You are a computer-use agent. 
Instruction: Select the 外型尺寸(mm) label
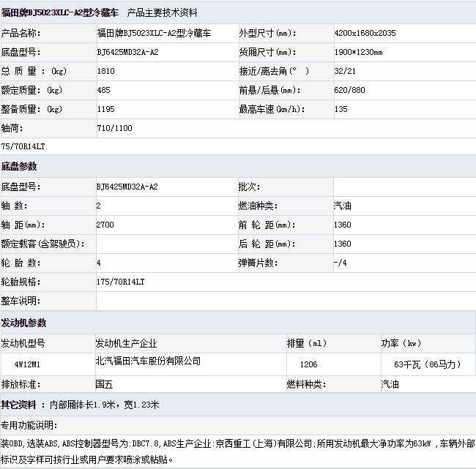[x=267, y=33]
